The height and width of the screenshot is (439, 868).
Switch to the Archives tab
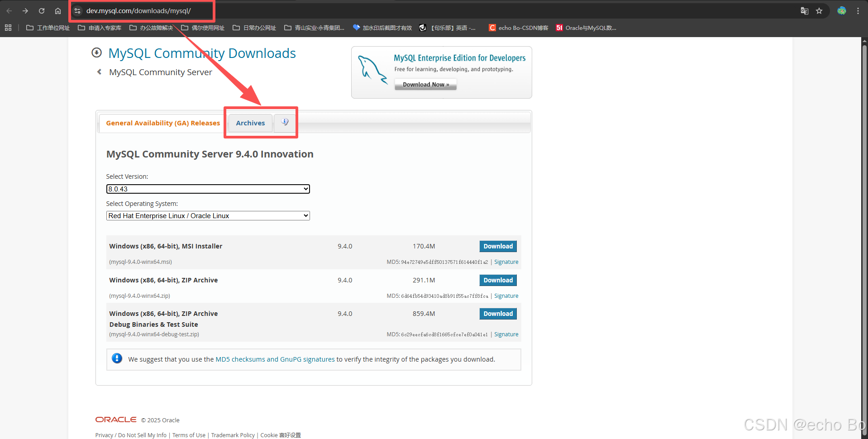[x=250, y=123]
